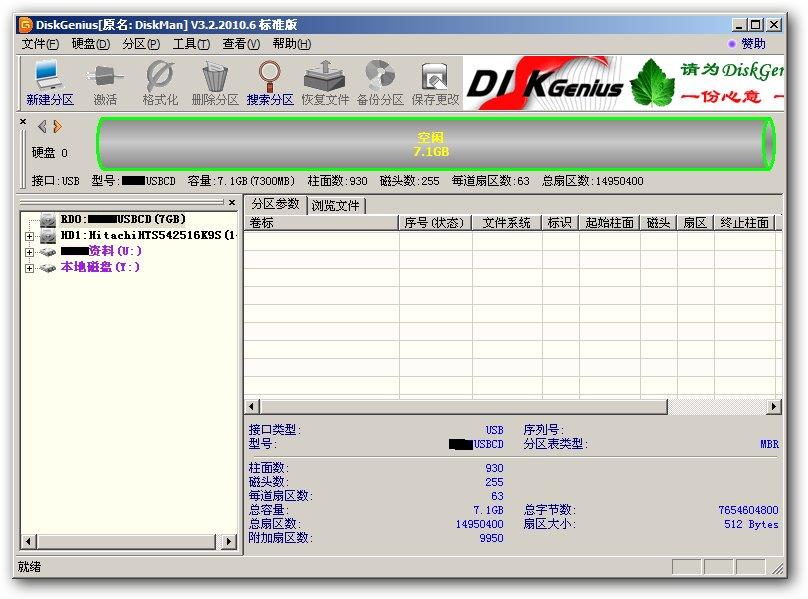The width and height of the screenshot is (808, 599).
Task: Click right arrow of tree pane scrollbar
Action: pyautogui.click(x=229, y=542)
